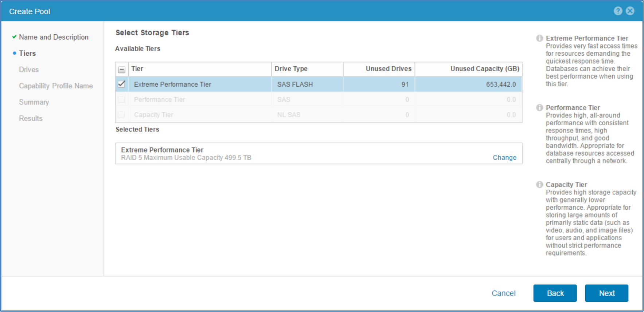Go to Name and Description step
644x312 pixels.
click(54, 37)
